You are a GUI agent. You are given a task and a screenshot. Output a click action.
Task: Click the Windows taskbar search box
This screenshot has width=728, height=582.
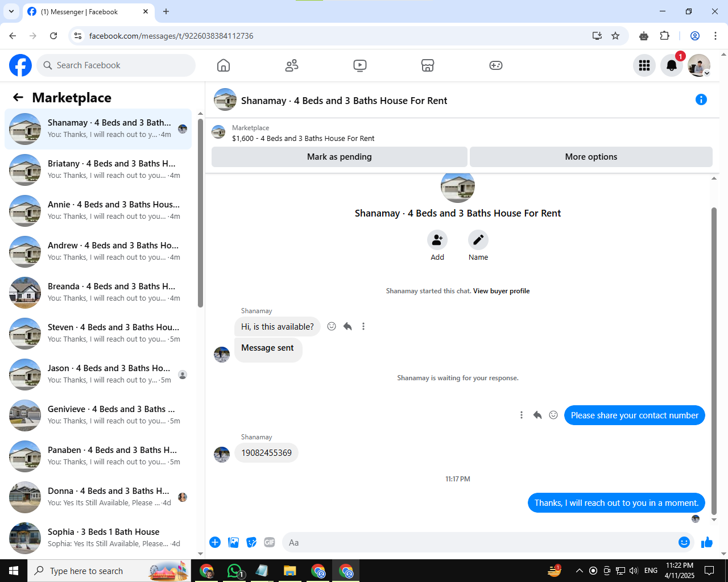click(109, 571)
